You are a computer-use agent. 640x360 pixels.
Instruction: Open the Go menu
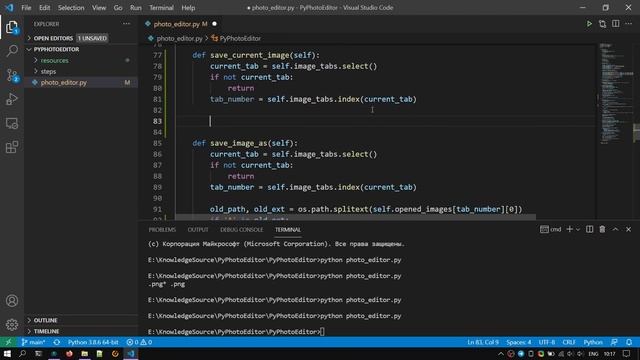[118, 8]
